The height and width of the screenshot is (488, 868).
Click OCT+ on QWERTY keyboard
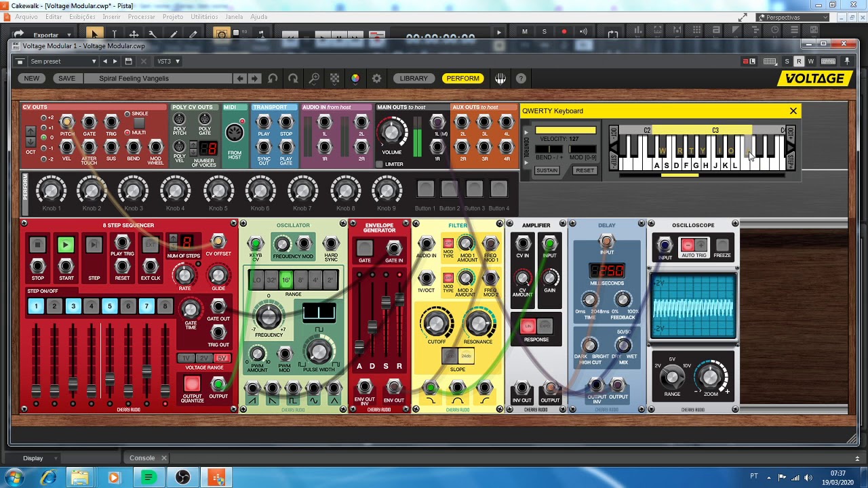point(790,134)
